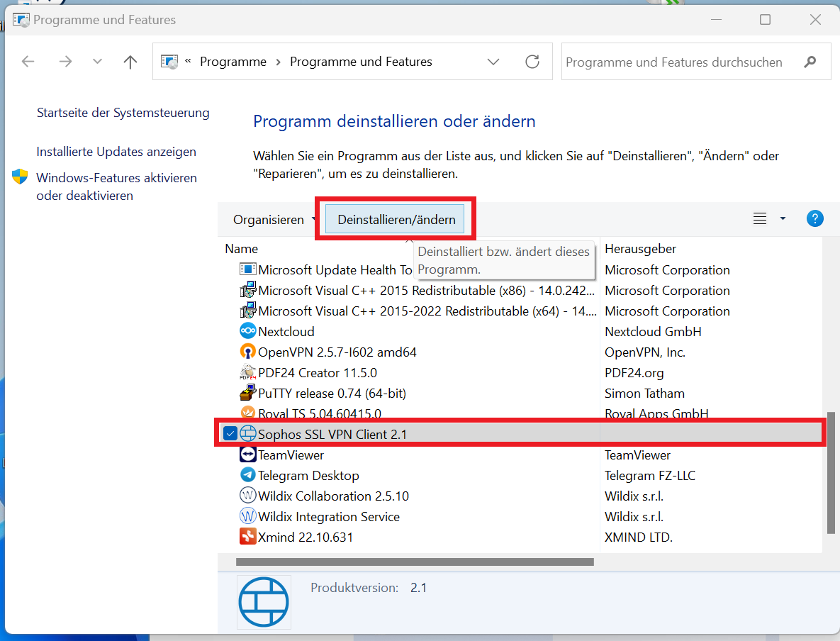840x641 pixels.
Task: Open Windows-Features aktivieren oder deaktivieren link
Action: coord(117,186)
